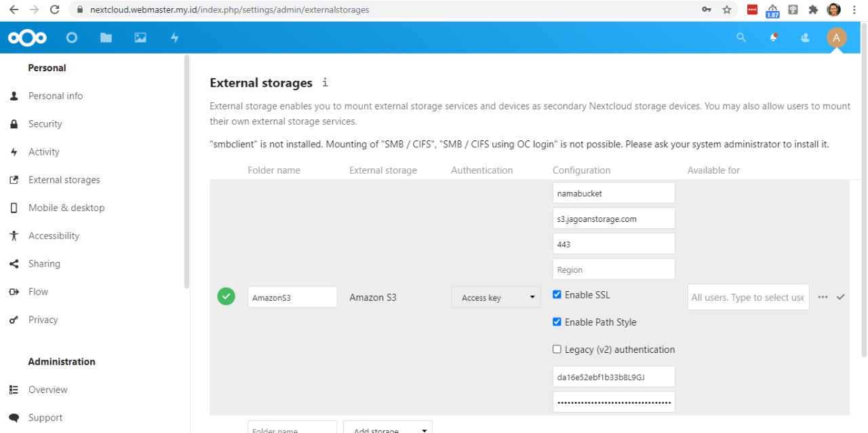The height and width of the screenshot is (433, 868).
Task: Open the notifications bell icon
Action: (x=774, y=38)
